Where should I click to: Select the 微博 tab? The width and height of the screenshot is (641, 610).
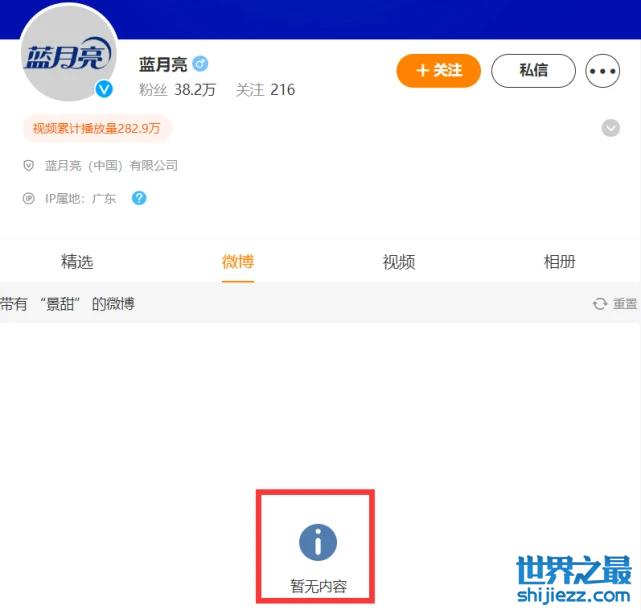click(238, 262)
